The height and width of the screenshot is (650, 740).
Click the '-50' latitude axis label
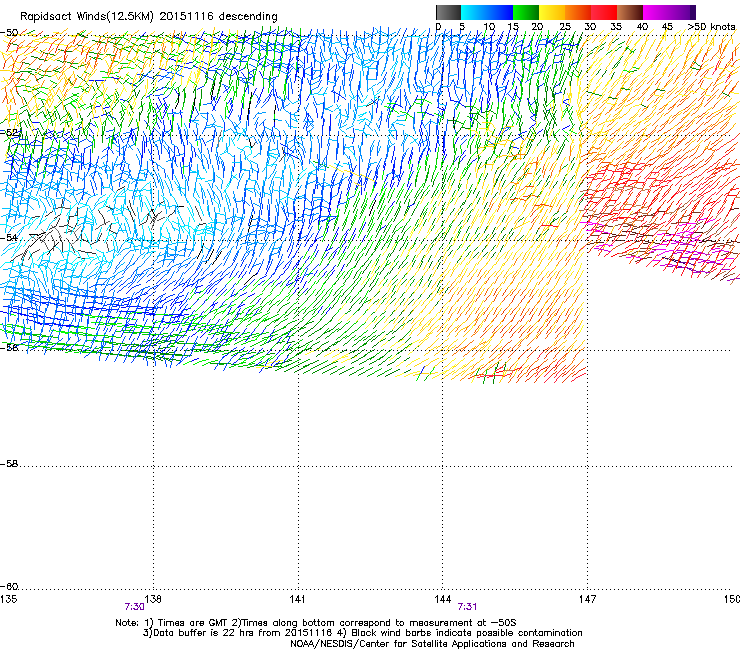[x=9, y=33]
